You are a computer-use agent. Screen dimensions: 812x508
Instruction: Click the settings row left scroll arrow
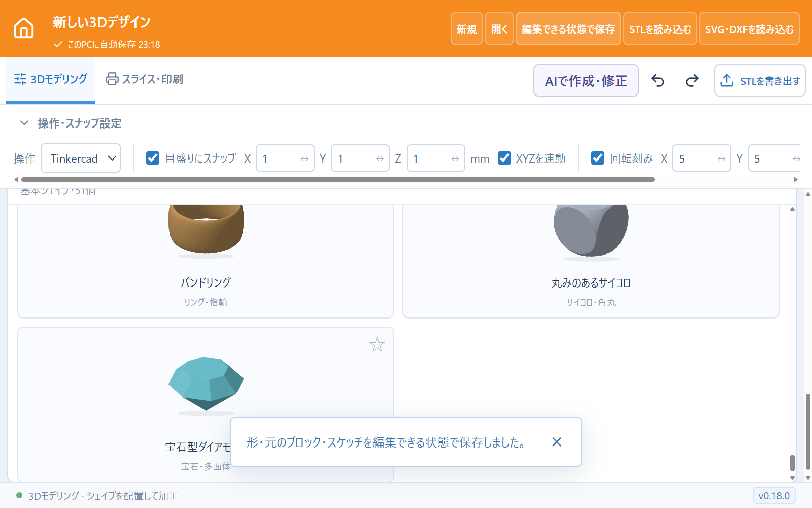pyautogui.click(x=16, y=179)
